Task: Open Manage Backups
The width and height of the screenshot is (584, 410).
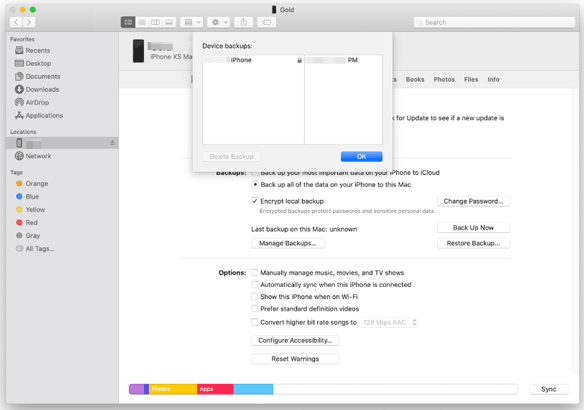Action: pyautogui.click(x=288, y=244)
